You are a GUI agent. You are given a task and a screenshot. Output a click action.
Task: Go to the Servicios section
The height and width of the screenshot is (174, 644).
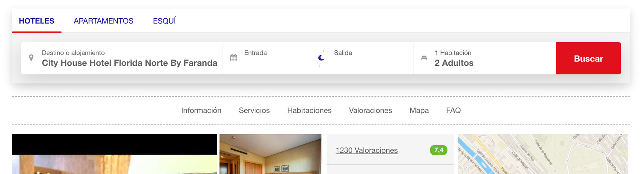[254, 110]
